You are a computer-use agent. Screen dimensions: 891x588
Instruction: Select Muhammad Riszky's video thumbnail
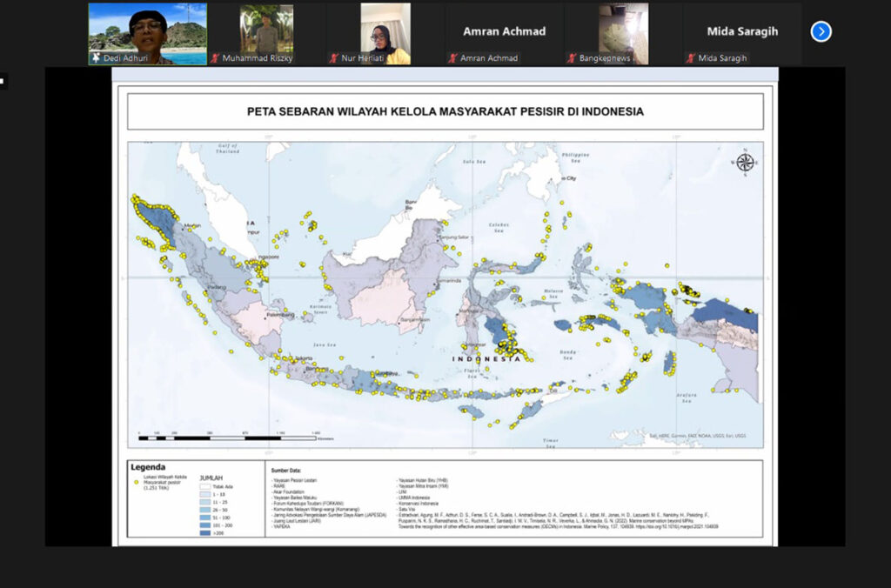tap(266, 34)
